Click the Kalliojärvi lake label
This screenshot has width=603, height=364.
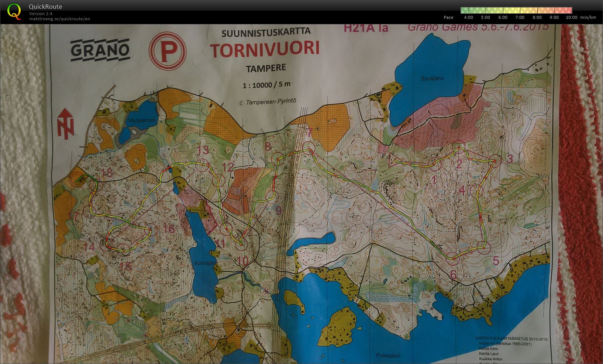(205, 263)
